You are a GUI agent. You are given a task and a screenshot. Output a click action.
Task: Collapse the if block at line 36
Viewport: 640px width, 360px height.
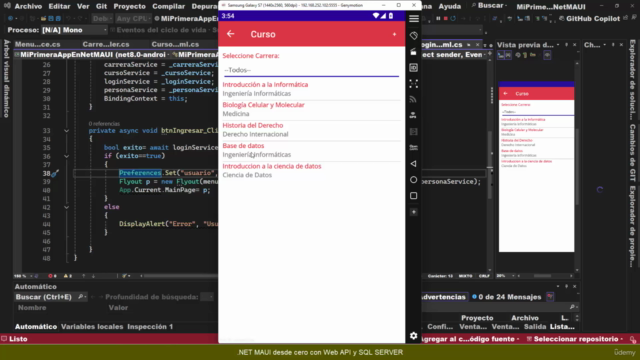(x=66, y=156)
